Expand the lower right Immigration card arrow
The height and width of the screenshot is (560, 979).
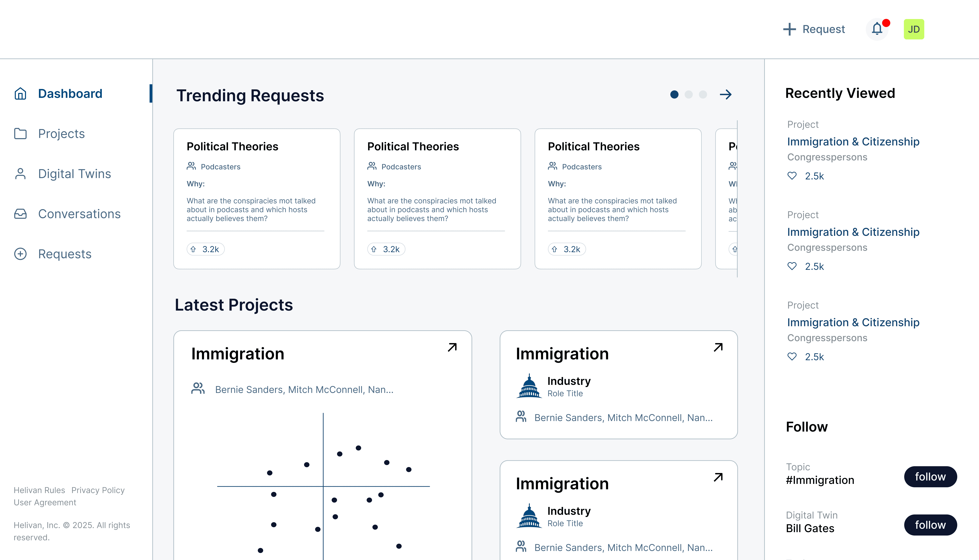[x=718, y=477]
